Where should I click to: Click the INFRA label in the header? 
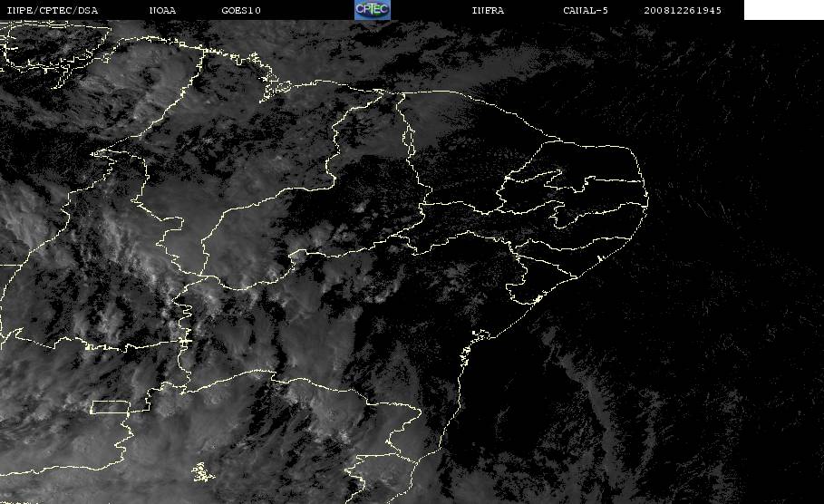[488, 11]
